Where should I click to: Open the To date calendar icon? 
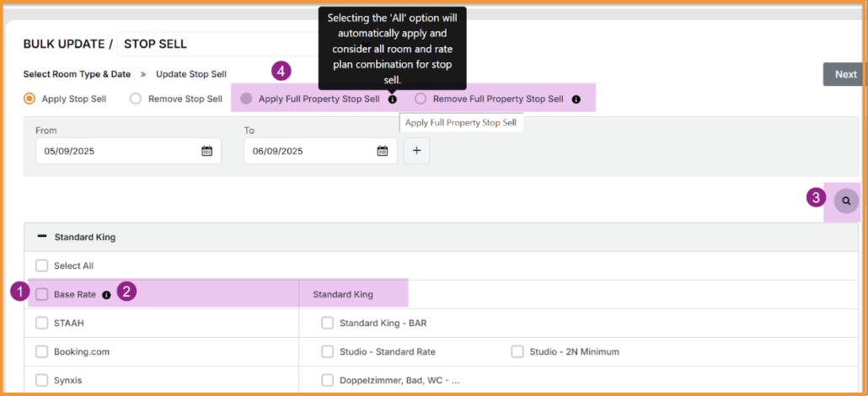(382, 152)
